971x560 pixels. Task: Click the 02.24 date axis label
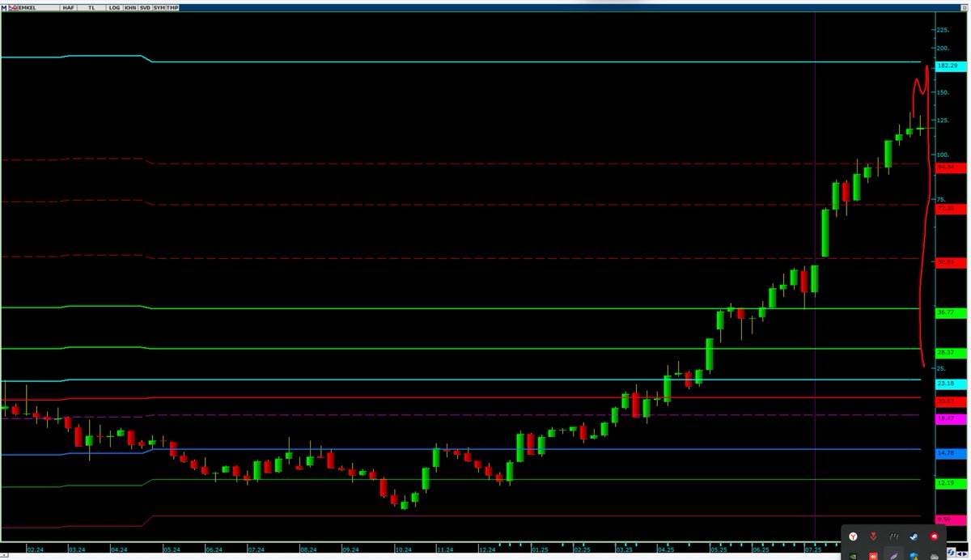tap(34, 548)
